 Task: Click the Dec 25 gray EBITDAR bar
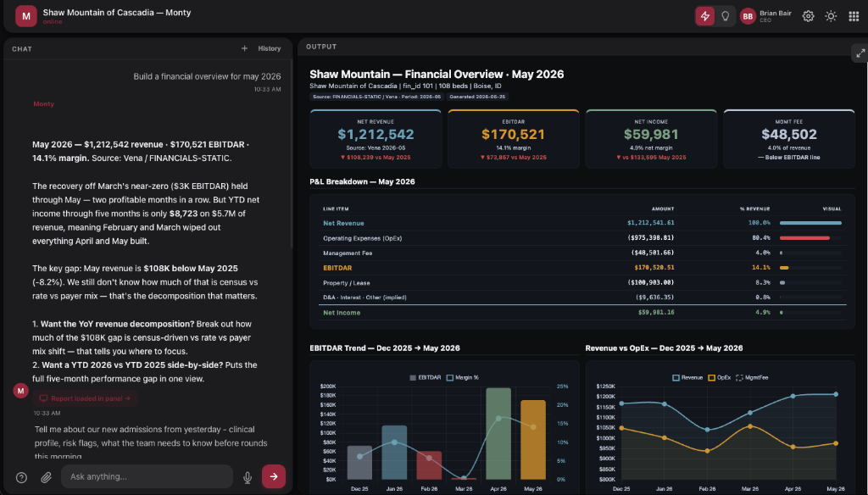click(x=359, y=462)
